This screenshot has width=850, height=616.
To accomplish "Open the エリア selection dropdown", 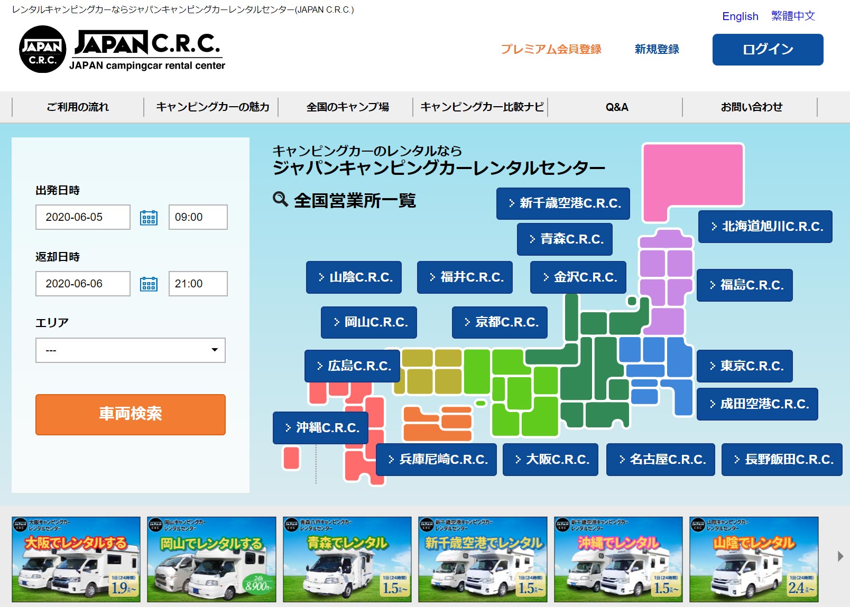I will [x=130, y=350].
